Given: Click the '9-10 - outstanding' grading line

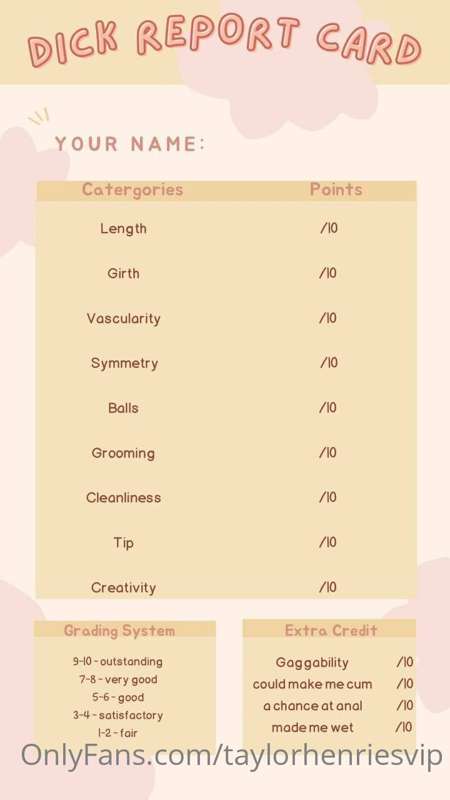Looking at the screenshot, I should point(117,662).
